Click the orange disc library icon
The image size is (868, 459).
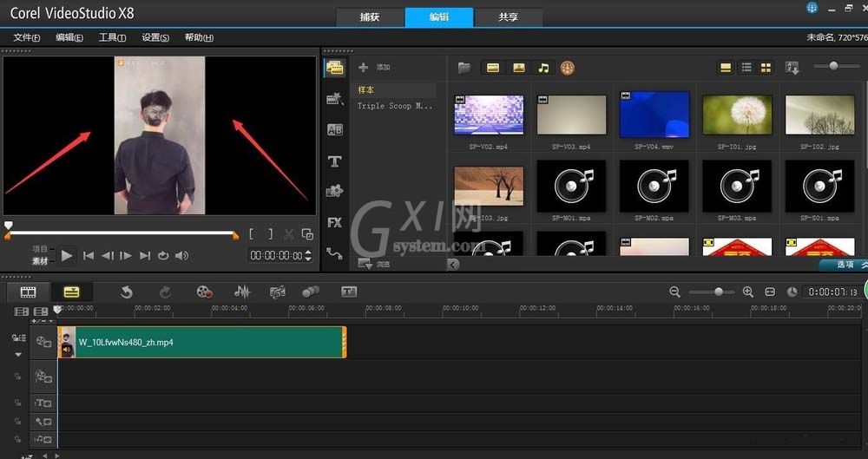pyautogui.click(x=568, y=68)
